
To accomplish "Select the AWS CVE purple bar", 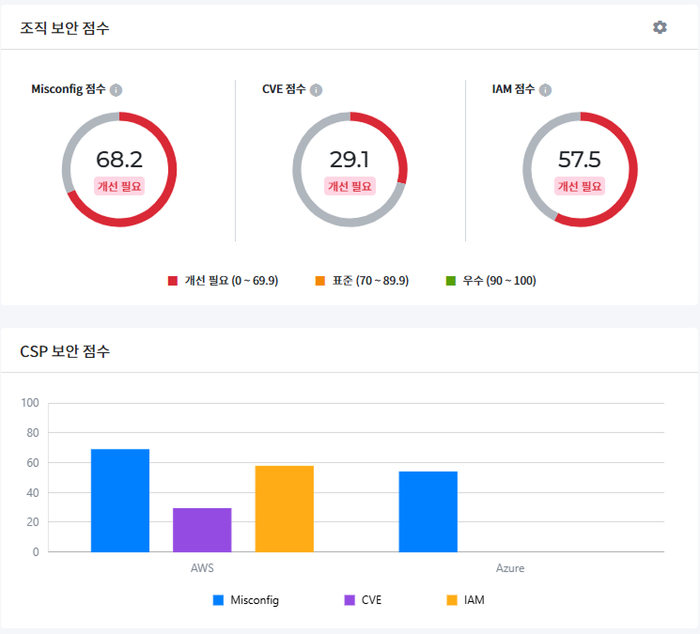I will tap(202, 530).
